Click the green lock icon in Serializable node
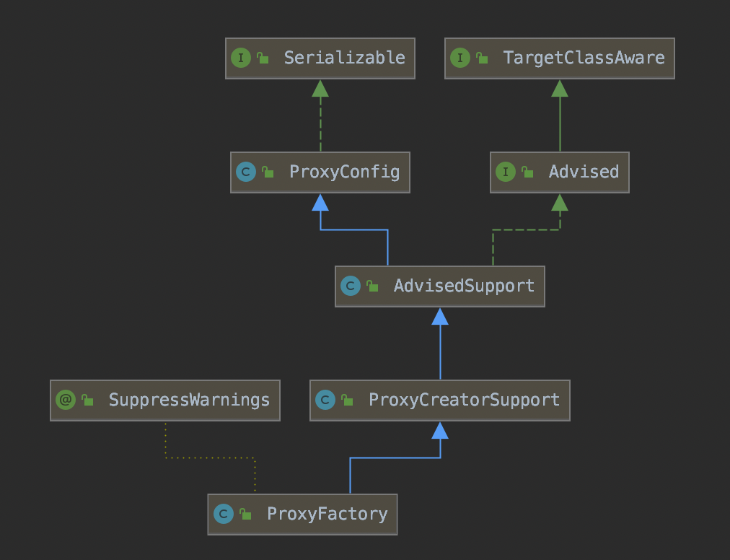This screenshot has height=560, width=730. pyautogui.click(x=263, y=58)
